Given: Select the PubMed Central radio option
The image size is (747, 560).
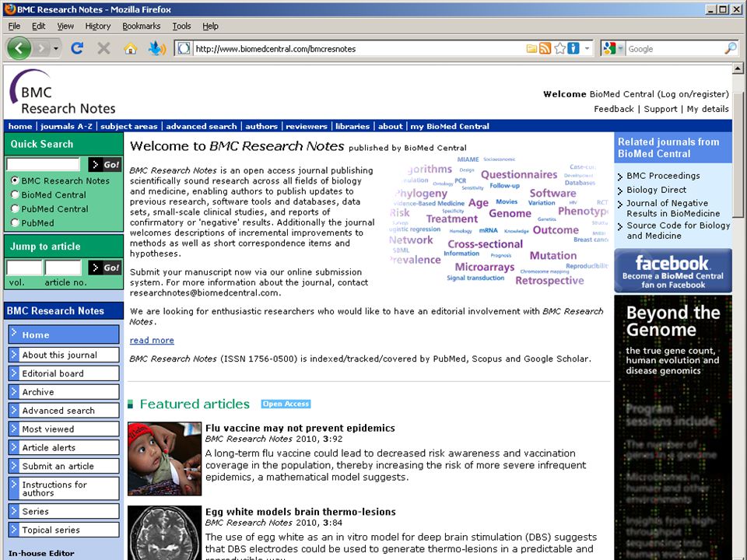Looking at the screenshot, I should 15,208.
